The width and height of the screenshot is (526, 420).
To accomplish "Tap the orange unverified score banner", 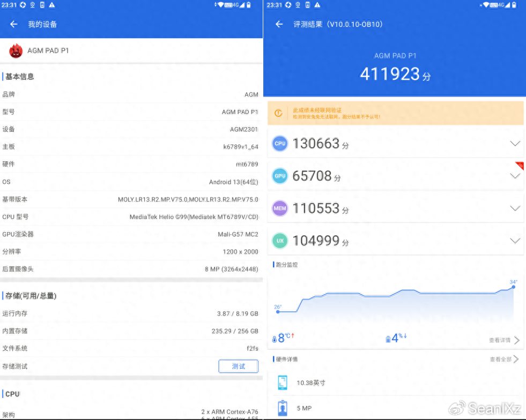I will (x=396, y=113).
